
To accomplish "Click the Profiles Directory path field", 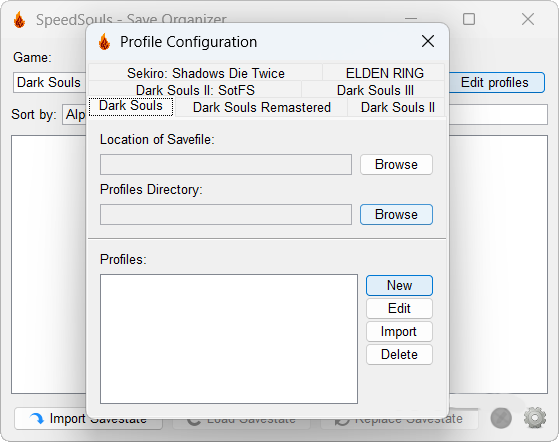I will 226,214.
